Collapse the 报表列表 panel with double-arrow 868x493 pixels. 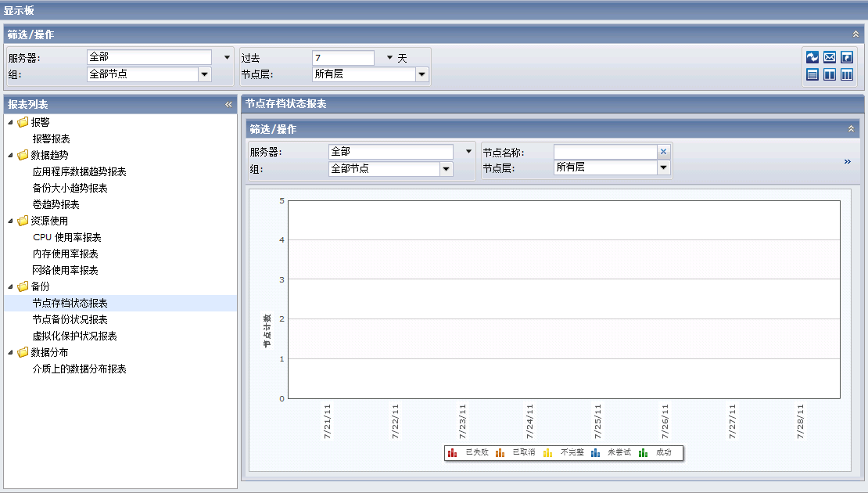[x=228, y=104]
